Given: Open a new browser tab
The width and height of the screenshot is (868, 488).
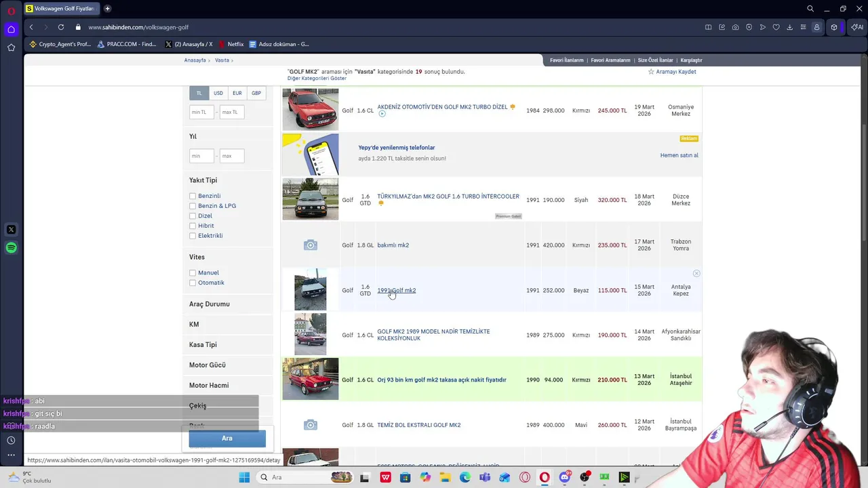Looking at the screenshot, I should coord(107,9).
